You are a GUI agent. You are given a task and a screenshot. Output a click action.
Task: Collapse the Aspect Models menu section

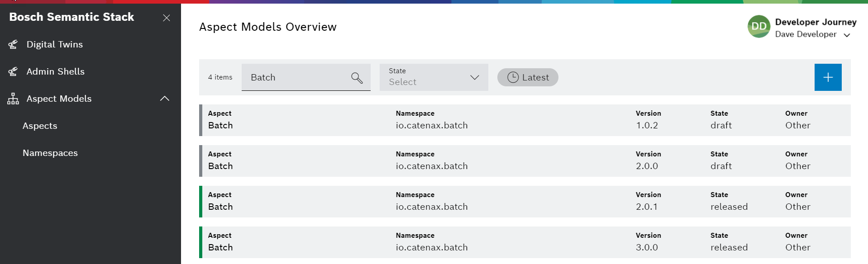click(165, 99)
